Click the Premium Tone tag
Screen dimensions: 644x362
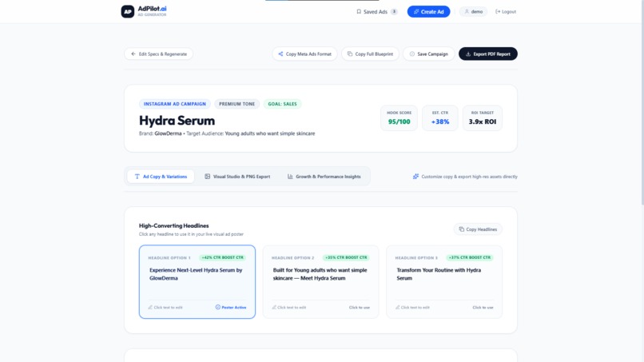(x=237, y=104)
